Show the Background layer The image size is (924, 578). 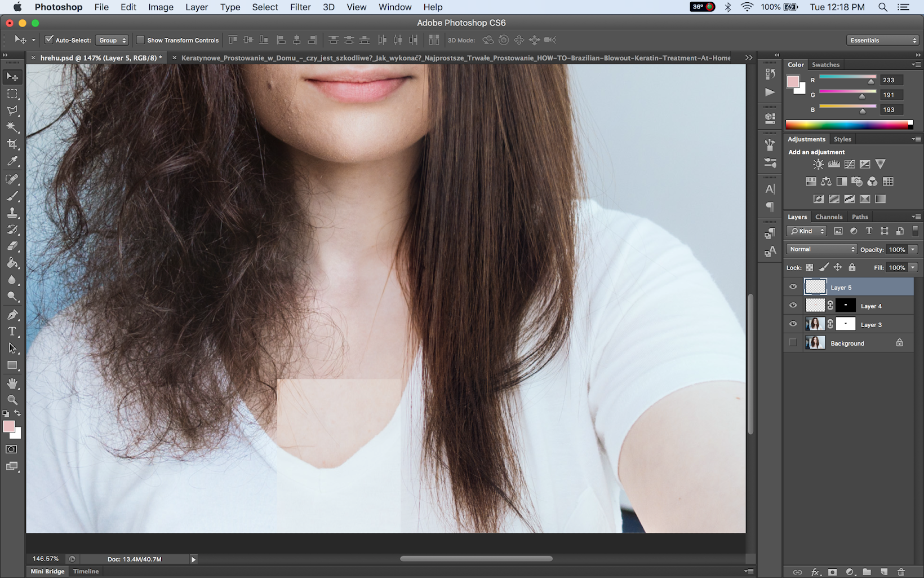click(793, 343)
